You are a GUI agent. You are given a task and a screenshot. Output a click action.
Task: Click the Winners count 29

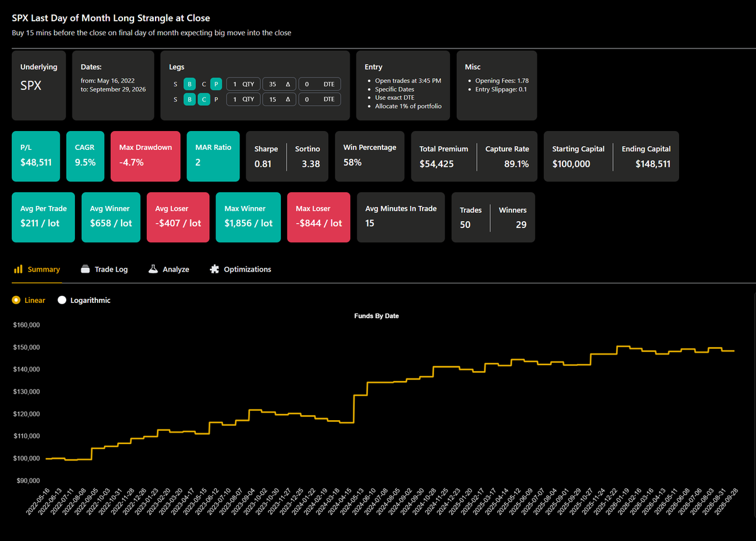[x=521, y=224]
